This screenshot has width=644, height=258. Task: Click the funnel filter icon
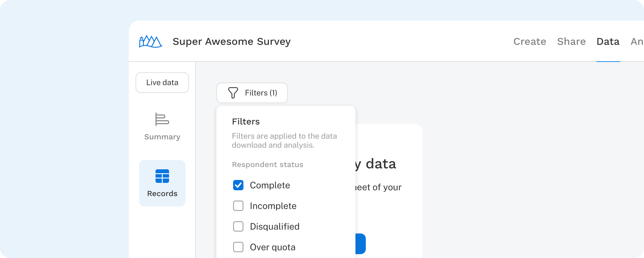click(233, 93)
